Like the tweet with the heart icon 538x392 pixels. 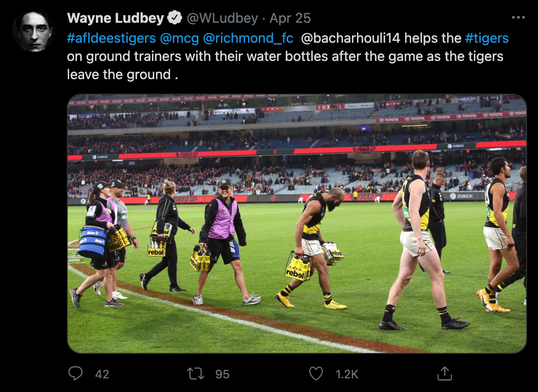pyautogui.click(x=316, y=373)
